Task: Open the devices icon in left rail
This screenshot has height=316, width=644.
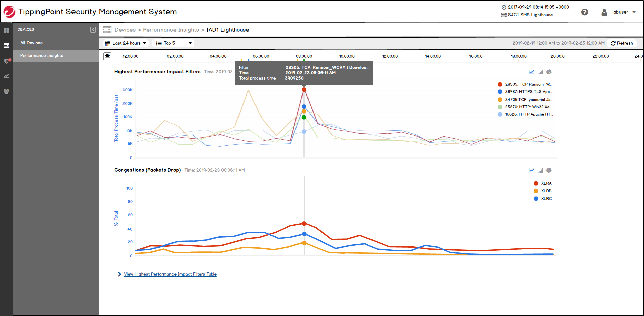Action: [6, 45]
